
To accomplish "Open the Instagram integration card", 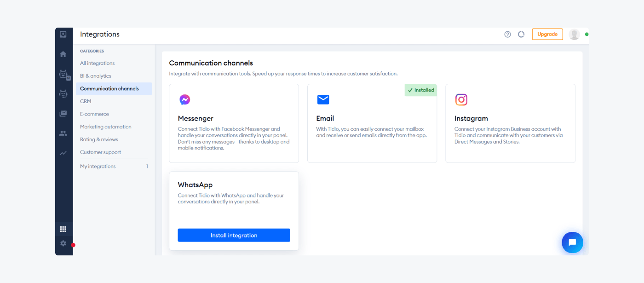I will click(510, 123).
